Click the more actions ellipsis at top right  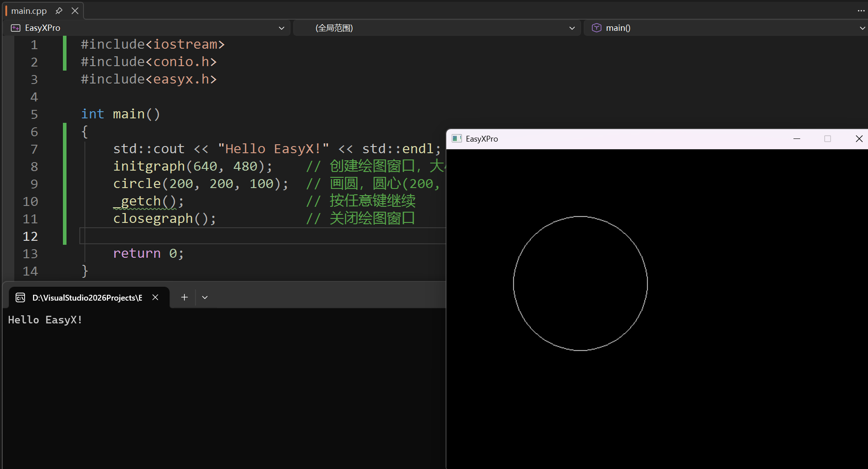[861, 10]
